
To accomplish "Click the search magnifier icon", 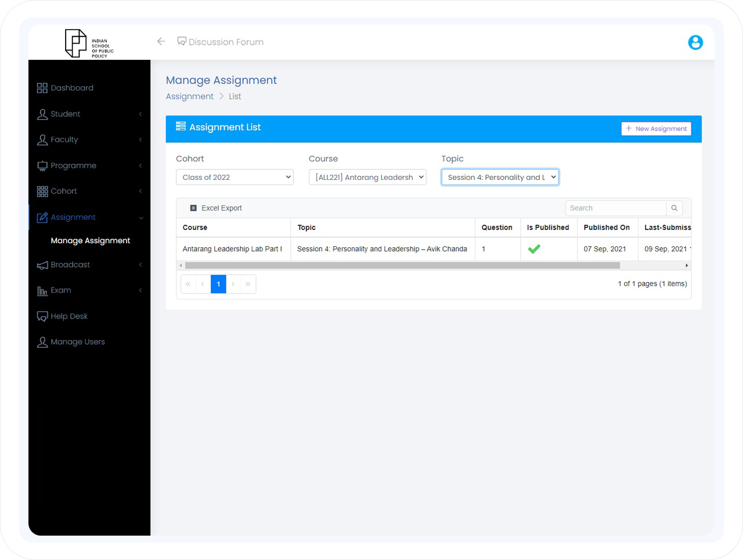I will [674, 208].
